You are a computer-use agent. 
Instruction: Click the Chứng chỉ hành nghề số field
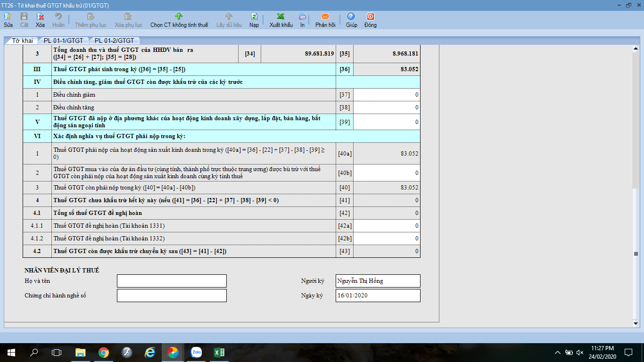point(172,296)
